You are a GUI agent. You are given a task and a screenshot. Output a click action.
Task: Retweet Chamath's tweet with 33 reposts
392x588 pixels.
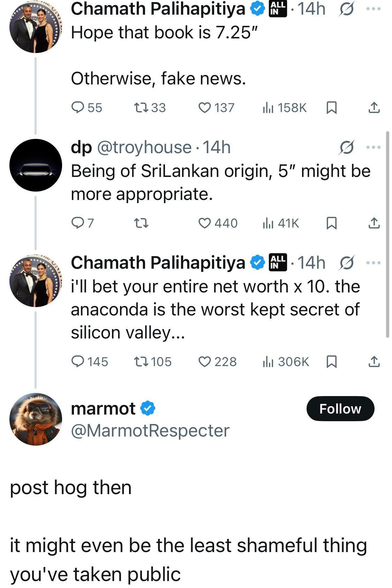[x=142, y=107]
